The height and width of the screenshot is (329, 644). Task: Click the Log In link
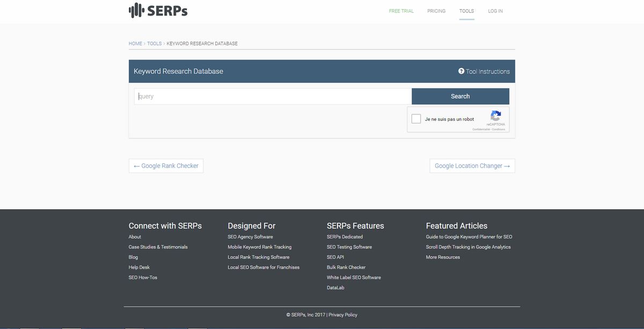coord(495,11)
